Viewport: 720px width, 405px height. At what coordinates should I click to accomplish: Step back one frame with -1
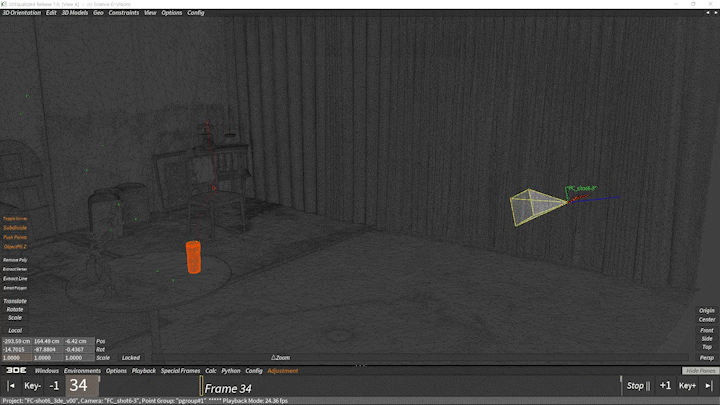(x=54, y=386)
